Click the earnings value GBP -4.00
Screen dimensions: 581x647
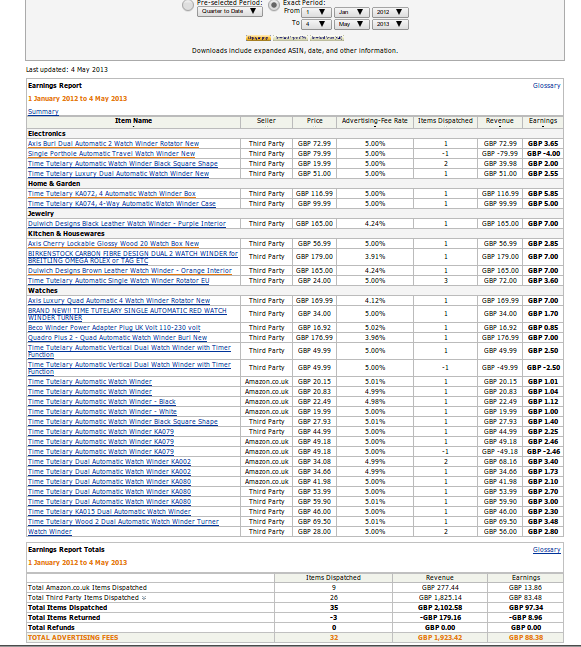(543, 153)
